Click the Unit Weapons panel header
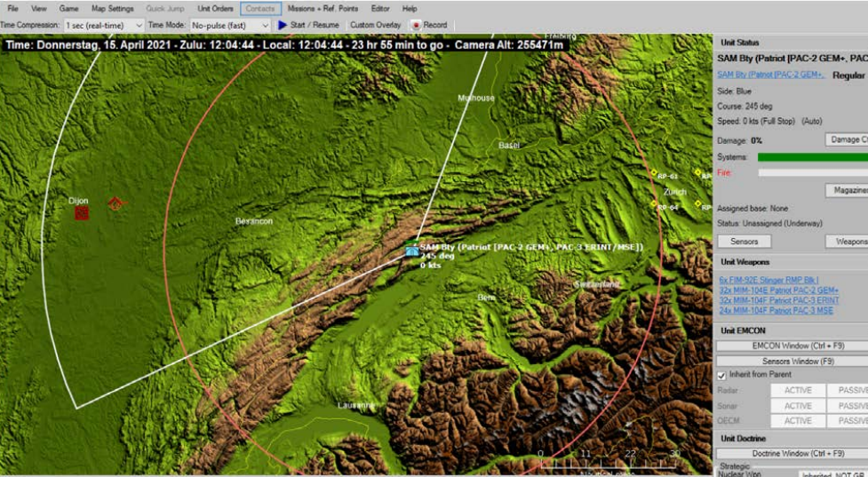Screen dimensions: 868x477 [x=745, y=262]
